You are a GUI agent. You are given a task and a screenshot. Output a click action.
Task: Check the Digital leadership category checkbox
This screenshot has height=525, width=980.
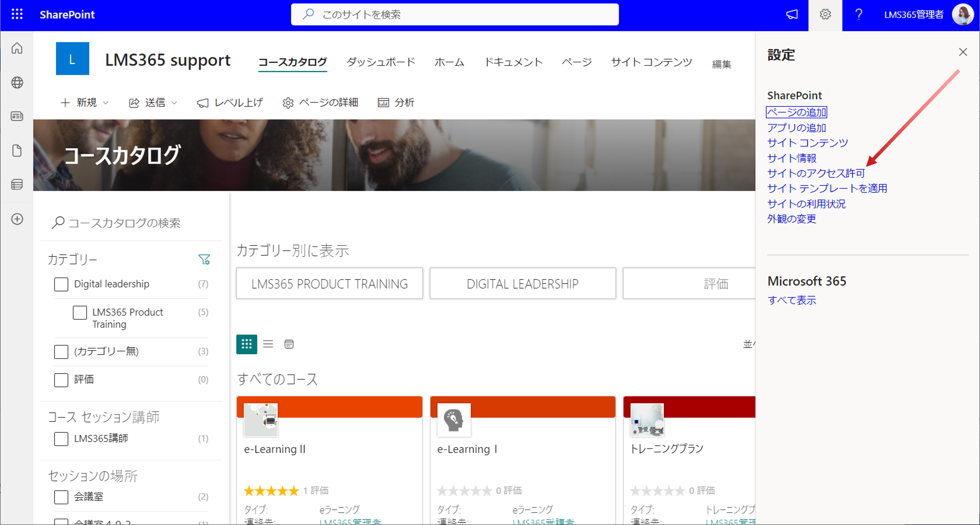(x=61, y=284)
